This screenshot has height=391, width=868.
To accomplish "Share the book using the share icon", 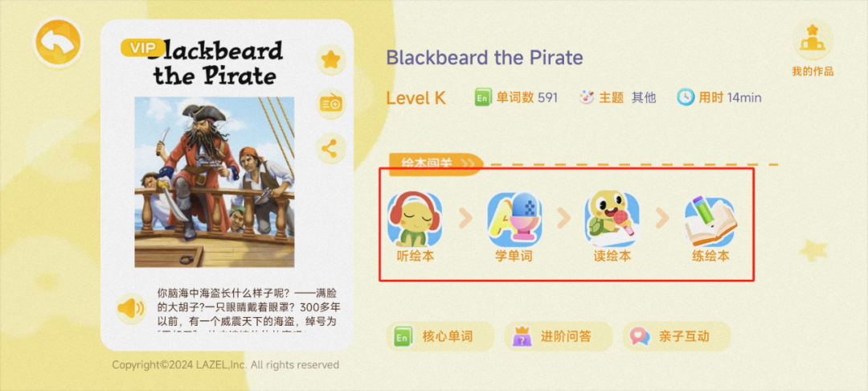I will 331,148.
